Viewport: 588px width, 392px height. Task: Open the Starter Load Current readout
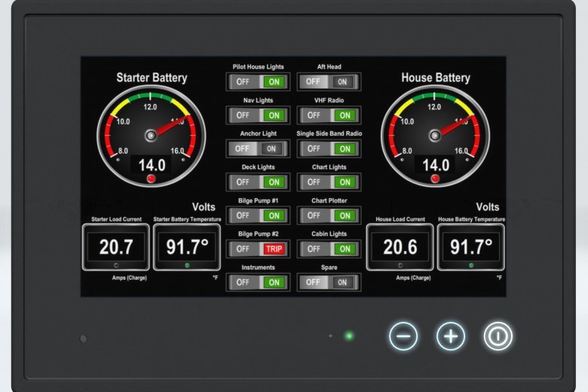click(116, 247)
